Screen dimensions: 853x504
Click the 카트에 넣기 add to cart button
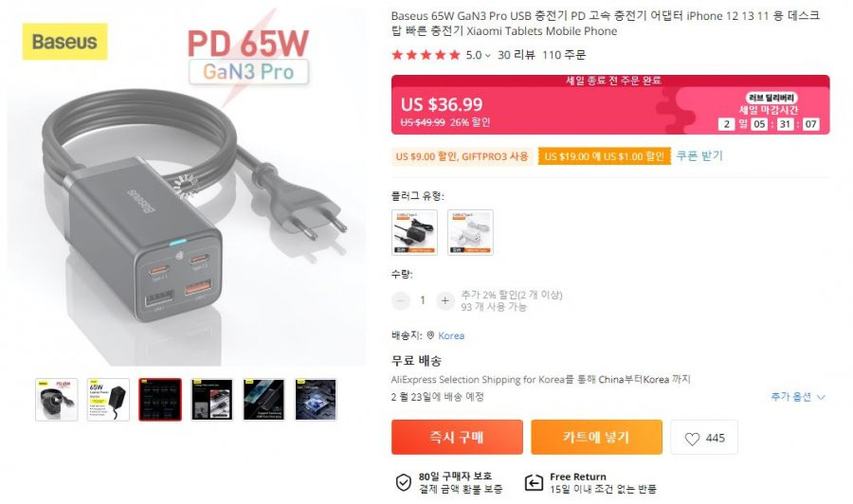pos(597,437)
